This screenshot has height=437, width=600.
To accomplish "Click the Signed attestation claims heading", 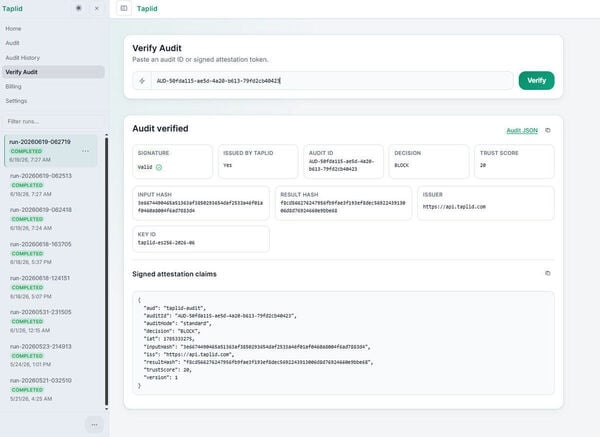I will [x=174, y=274].
